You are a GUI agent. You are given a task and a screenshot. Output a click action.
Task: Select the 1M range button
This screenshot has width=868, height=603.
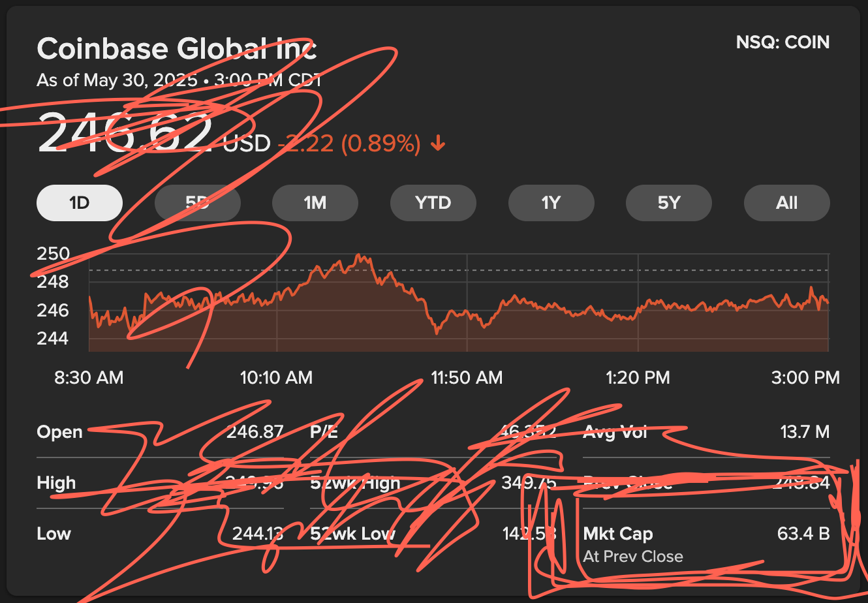click(x=315, y=203)
